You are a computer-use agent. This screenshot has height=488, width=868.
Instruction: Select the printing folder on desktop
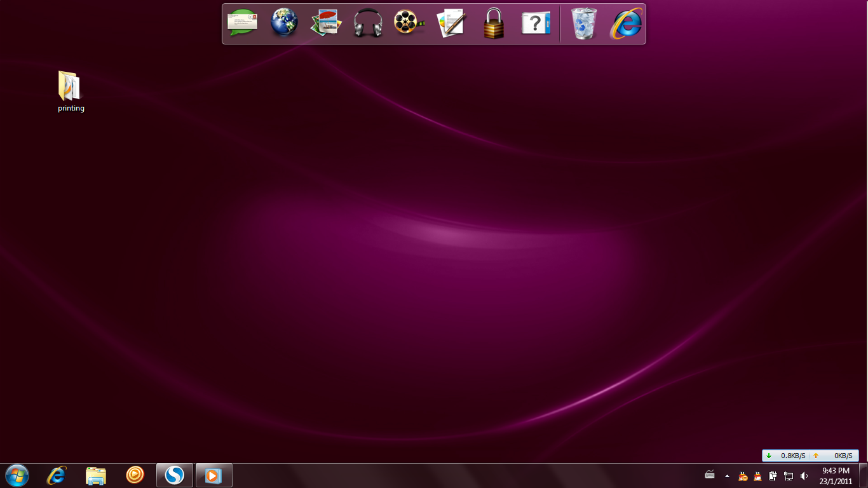coord(71,86)
